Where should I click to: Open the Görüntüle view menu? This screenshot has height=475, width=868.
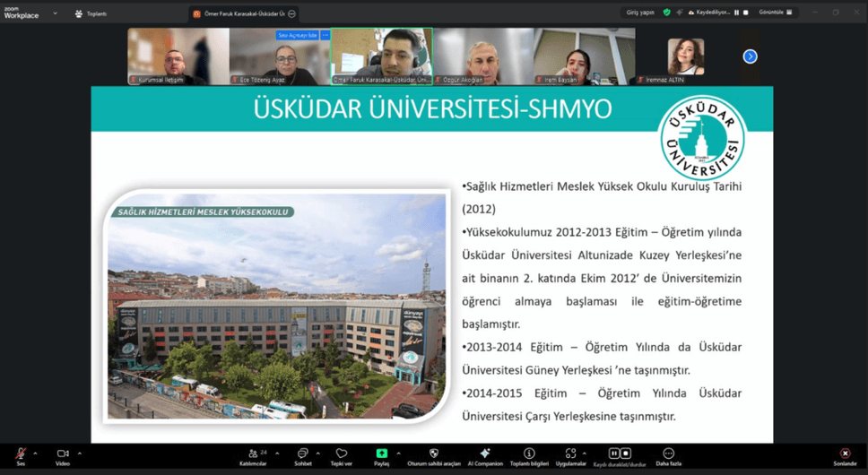point(776,13)
